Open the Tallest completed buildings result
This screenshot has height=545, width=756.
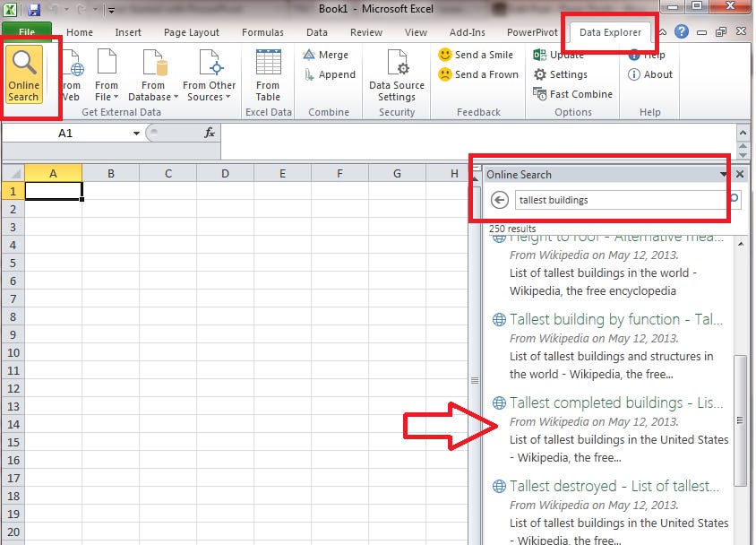616,402
